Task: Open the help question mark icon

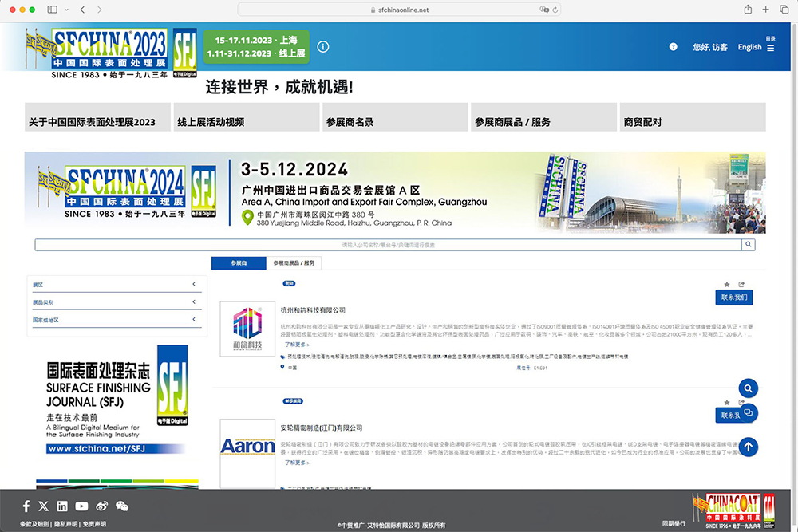Action: click(x=673, y=47)
